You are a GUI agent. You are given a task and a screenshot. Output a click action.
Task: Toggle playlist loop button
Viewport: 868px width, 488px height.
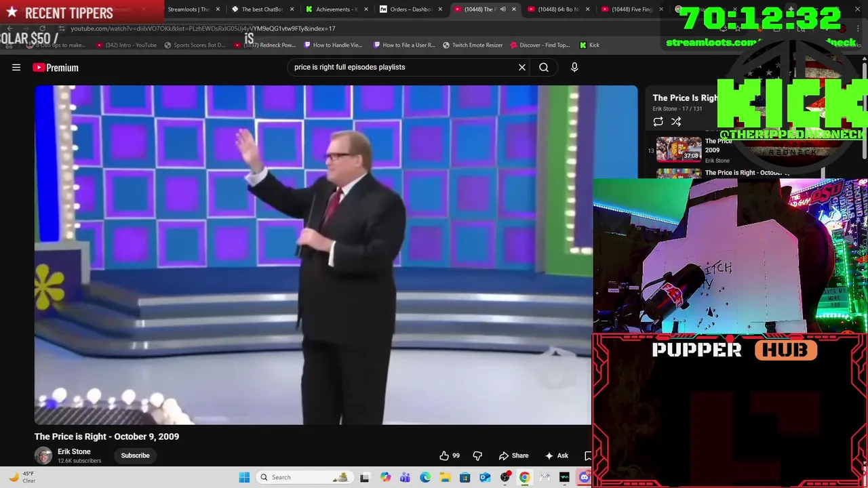pos(658,121)
